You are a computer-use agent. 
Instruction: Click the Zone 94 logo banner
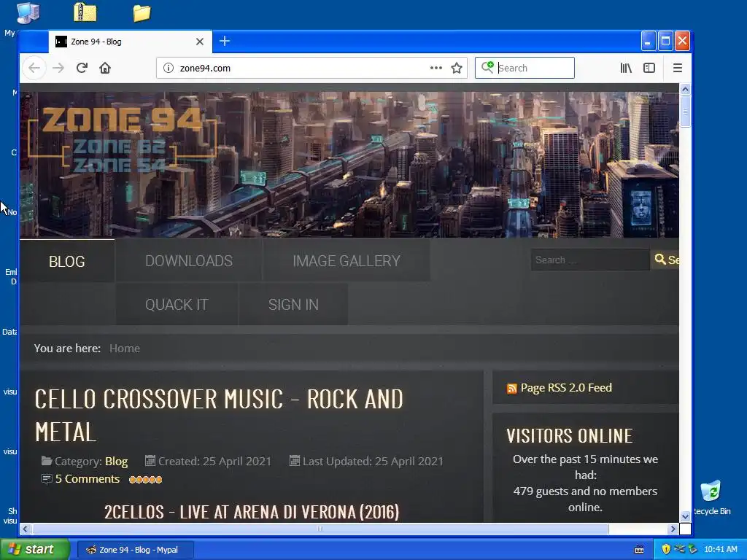pos(123,139)
